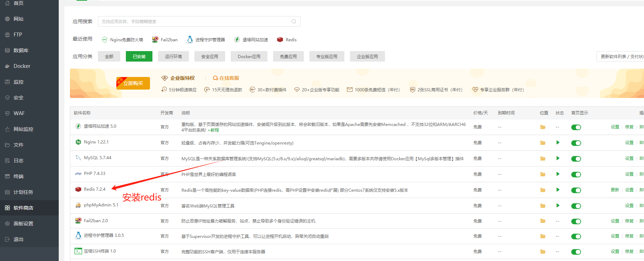644x261 pixels.
Task: Click the 文件 folder icon in sidebar
Action: [x=7, y=145]
